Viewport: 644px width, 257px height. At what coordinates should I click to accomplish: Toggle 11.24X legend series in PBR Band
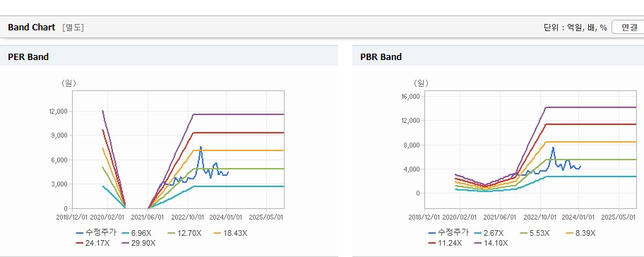pos(445,243)
